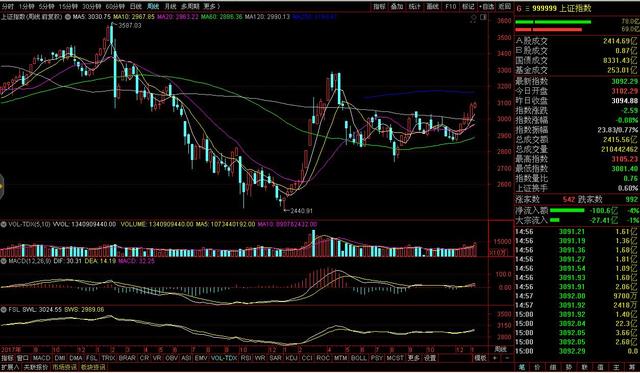Click the plus zoom-in button in bottom bar
Image resolution: width=640 pixels, height=373 pixels.
(495, 358)
